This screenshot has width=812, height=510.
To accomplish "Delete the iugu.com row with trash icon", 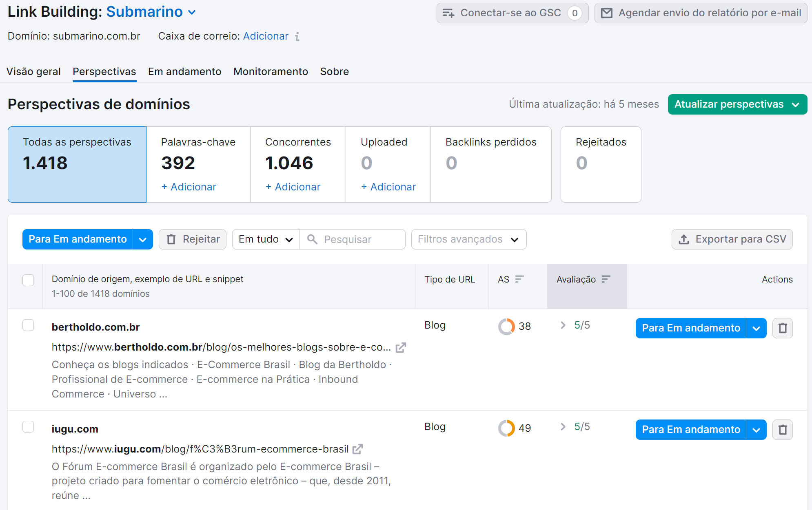I will click(x=783, y=430).
